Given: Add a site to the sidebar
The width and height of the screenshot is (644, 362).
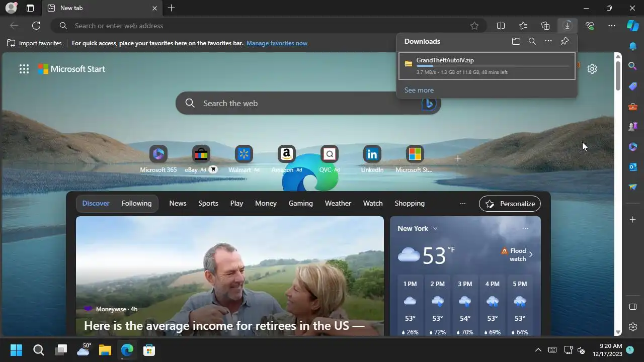Looking at the screenshot, I should (633, 219).
